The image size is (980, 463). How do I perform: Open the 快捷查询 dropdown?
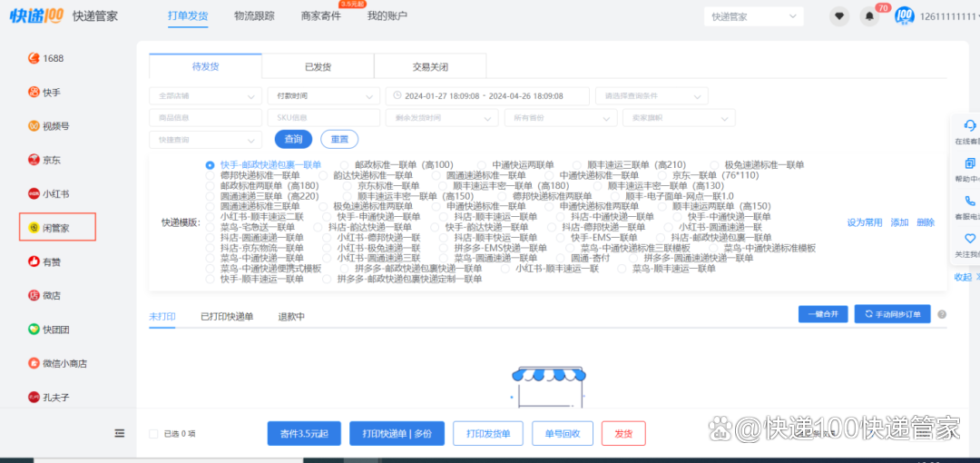pyautogui.click(x=206, y=140)
